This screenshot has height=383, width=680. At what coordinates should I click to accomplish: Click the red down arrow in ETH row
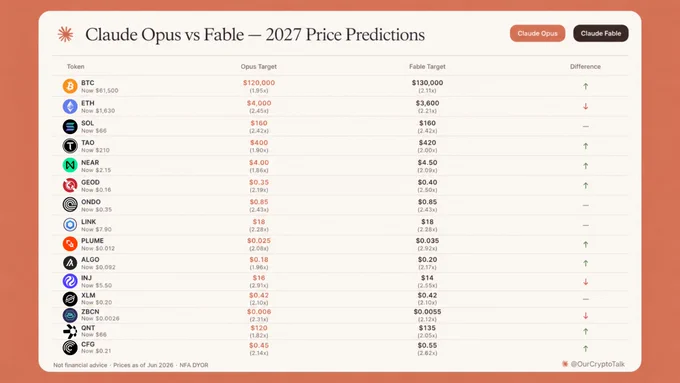tap(585, 106)
